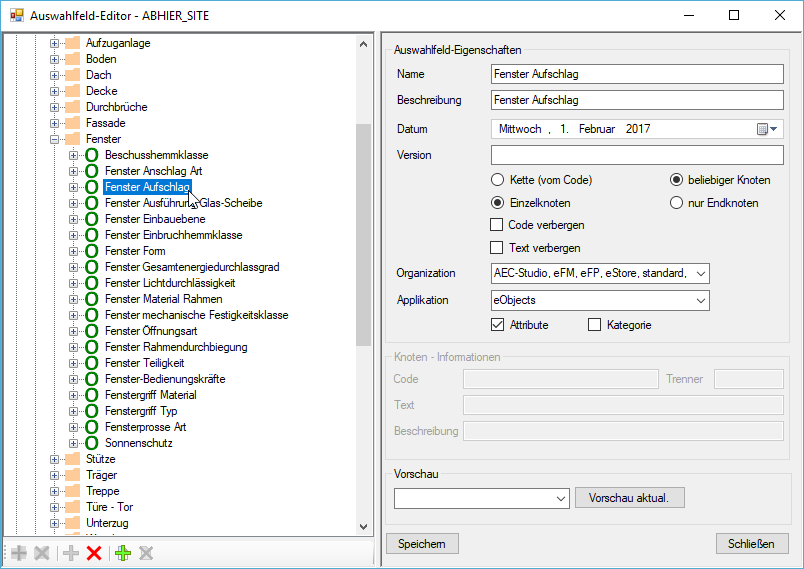
Task: Expand the Boden folder
Action: (54, 59)
